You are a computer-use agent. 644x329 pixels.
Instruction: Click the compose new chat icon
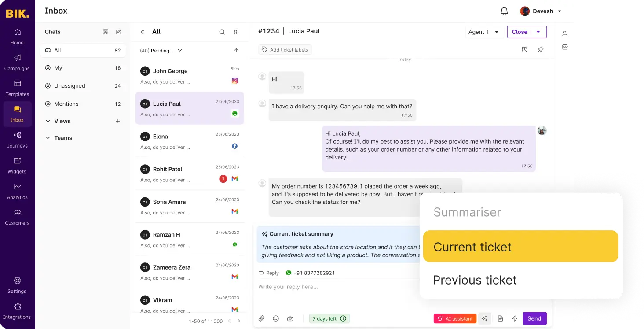tap(118, 32)
